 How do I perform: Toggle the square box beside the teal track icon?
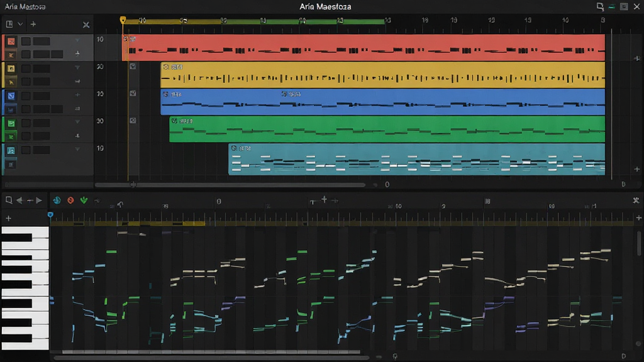coord(26,150)
